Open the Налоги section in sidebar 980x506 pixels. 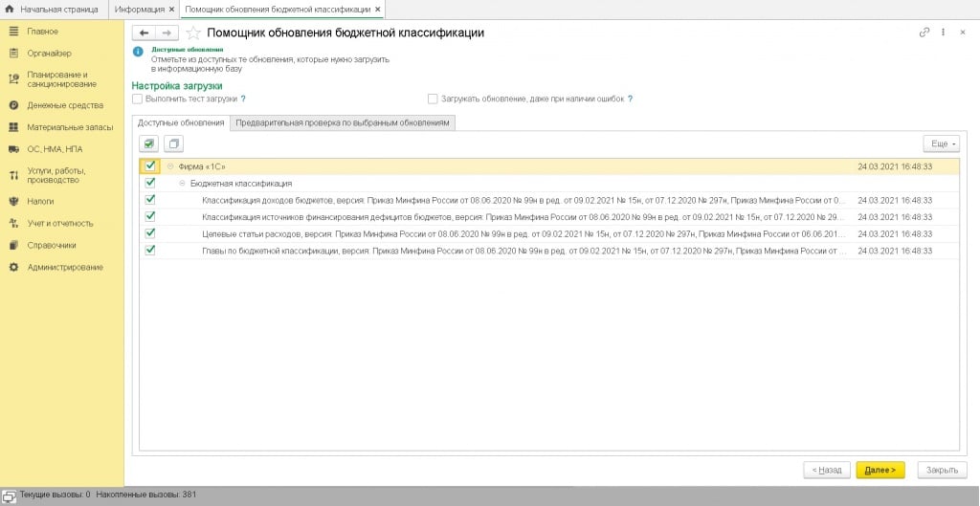click(40, 202)
